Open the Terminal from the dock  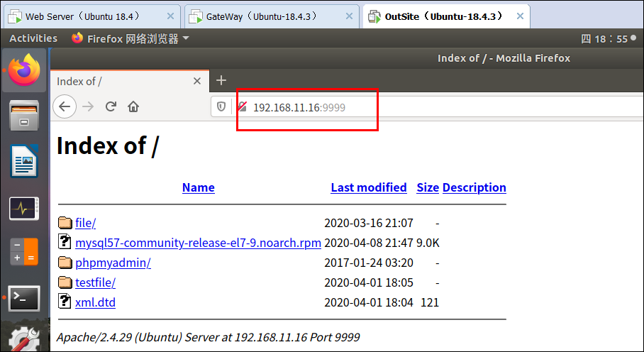(x=24, y=298)
